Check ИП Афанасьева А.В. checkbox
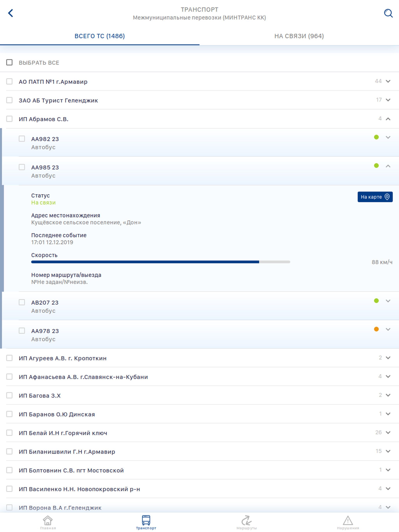The height and width of the screenshot is (532, 399). coord(9,376)
